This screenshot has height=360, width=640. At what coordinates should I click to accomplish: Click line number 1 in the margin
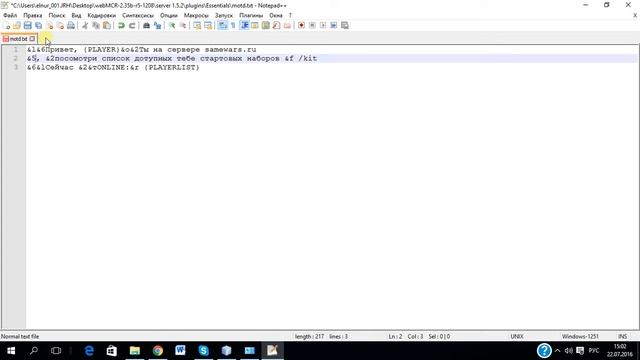(x=16, y=49)
